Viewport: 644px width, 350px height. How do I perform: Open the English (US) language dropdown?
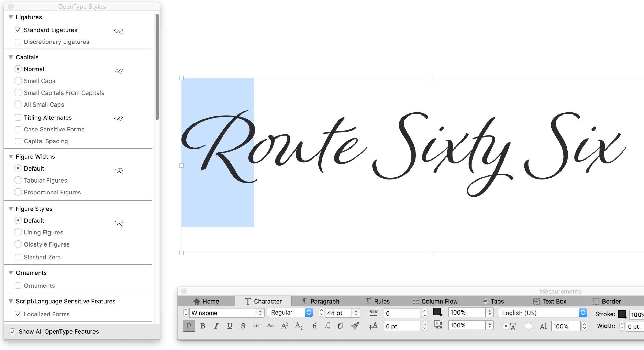point(583,313)
